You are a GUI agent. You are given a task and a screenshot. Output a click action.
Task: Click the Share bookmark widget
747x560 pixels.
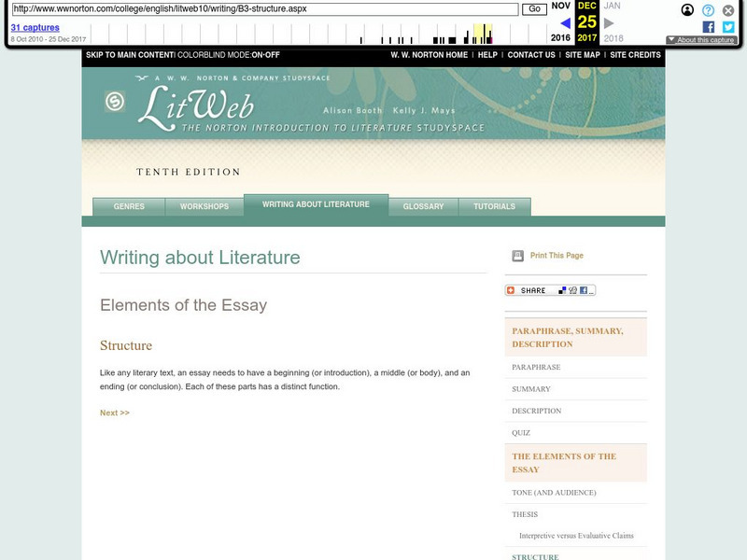coord(550,290)
